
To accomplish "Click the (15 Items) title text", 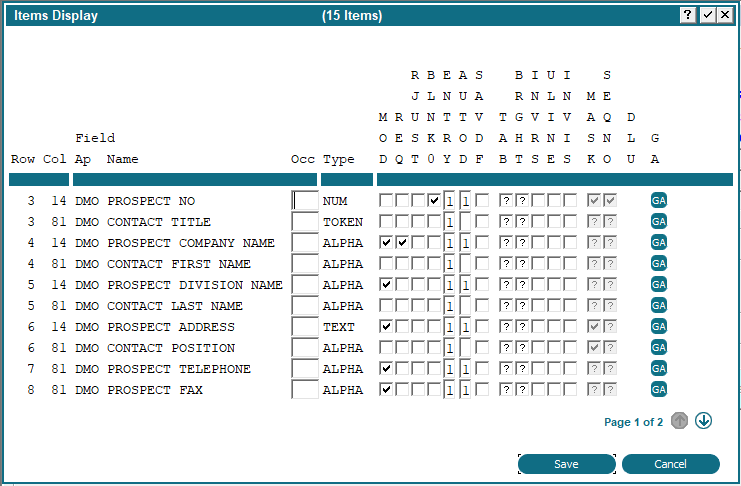I will (352, 15).
